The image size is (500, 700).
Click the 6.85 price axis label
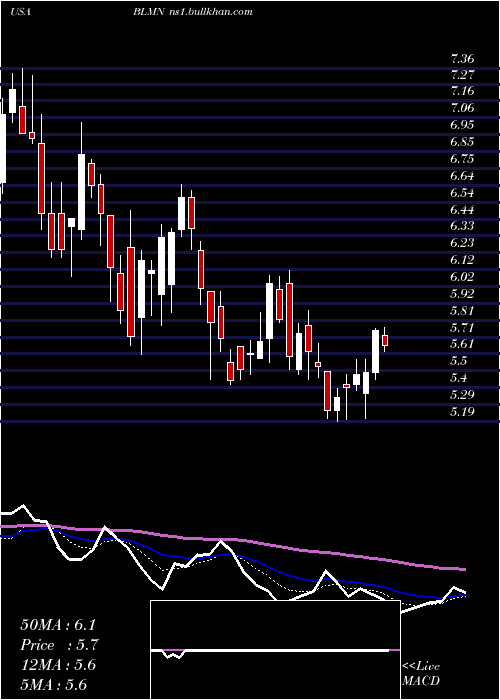click(x=462, y=142)
